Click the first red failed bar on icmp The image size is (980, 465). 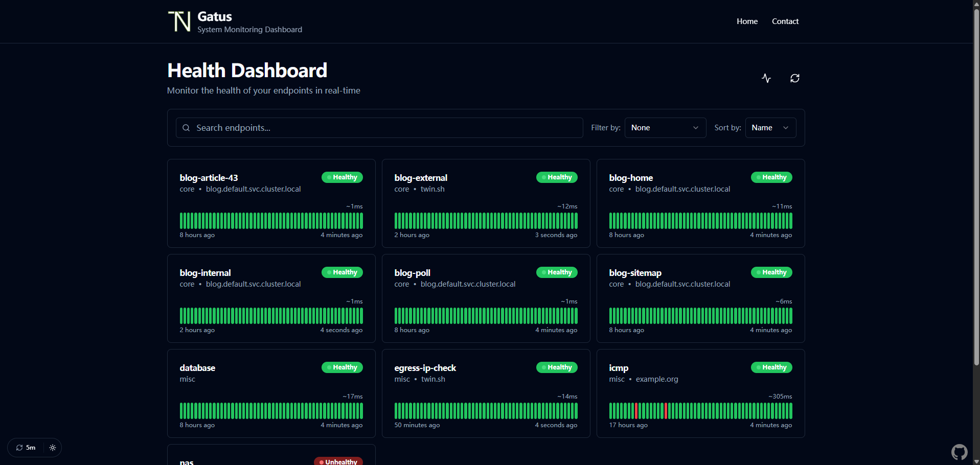click(x=636, y=411)
